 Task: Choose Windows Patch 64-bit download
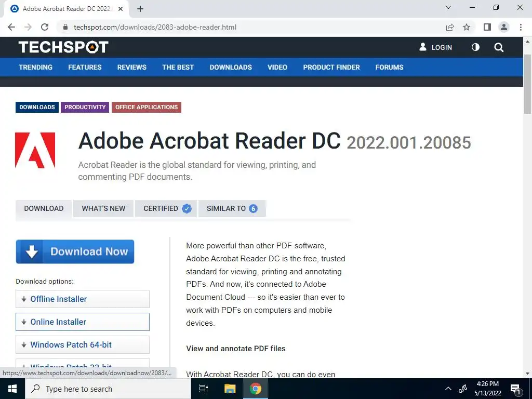coord(83,345)
